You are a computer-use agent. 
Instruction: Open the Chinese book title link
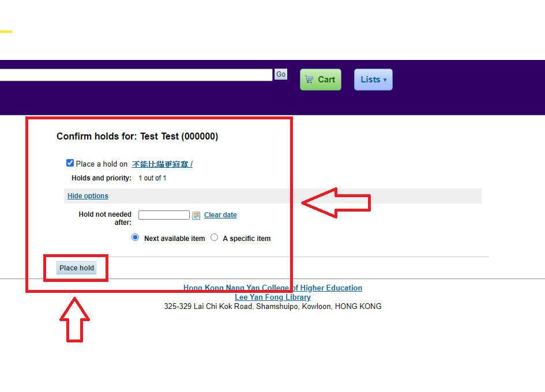[x=162, y=164]
